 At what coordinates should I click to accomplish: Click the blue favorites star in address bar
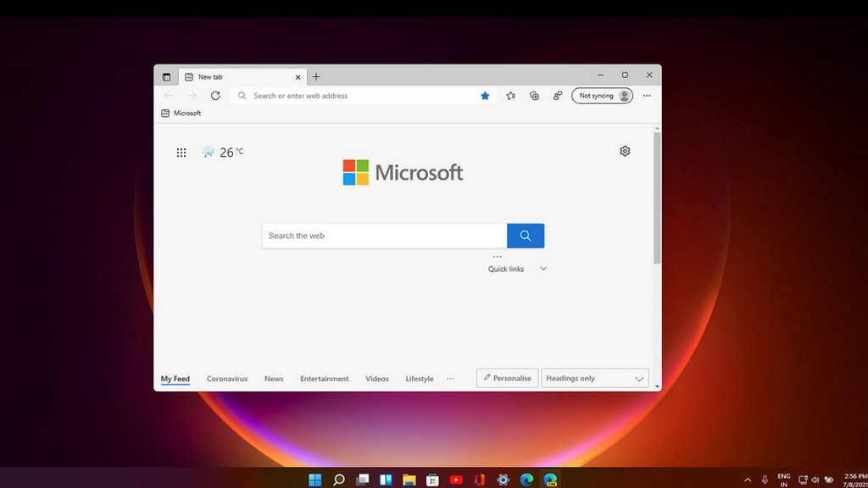click(485, 96)
